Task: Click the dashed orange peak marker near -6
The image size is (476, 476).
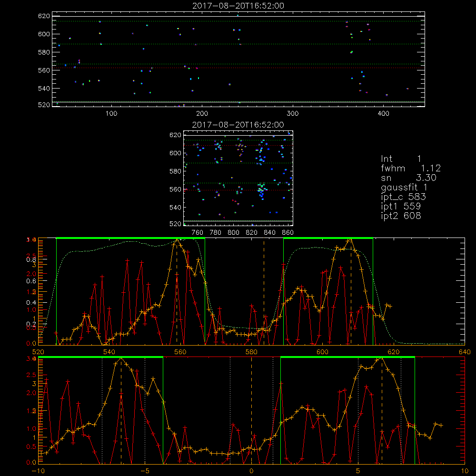Action: click(121, 410)
